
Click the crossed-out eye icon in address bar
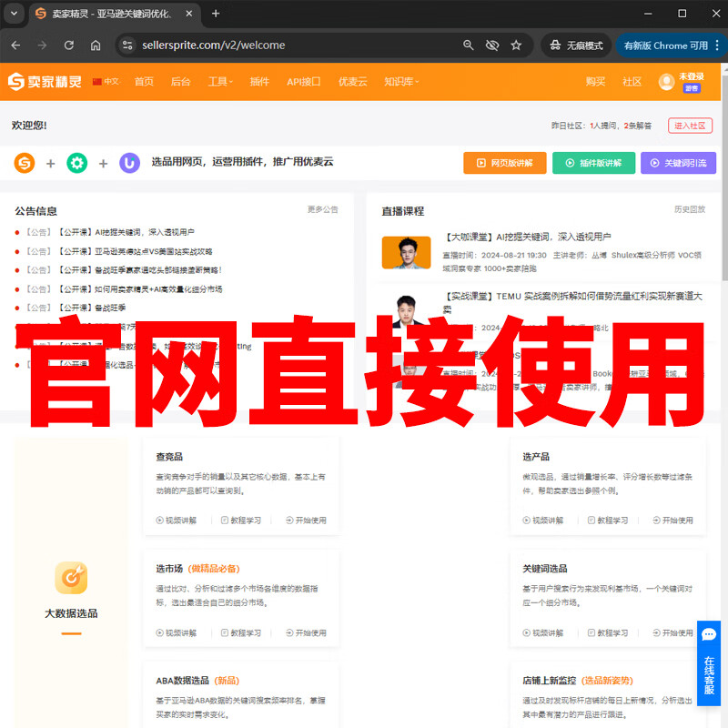click(492, 45)
